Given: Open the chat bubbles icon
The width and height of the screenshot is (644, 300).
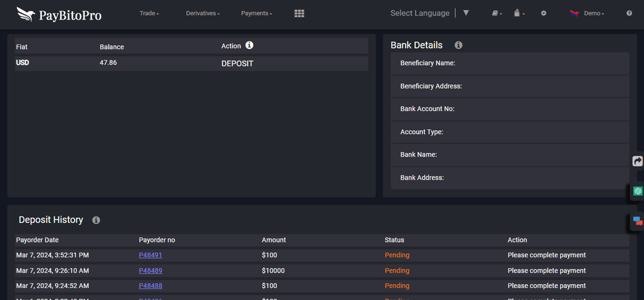Looking at the screenshot, I should tap(638, 221).
